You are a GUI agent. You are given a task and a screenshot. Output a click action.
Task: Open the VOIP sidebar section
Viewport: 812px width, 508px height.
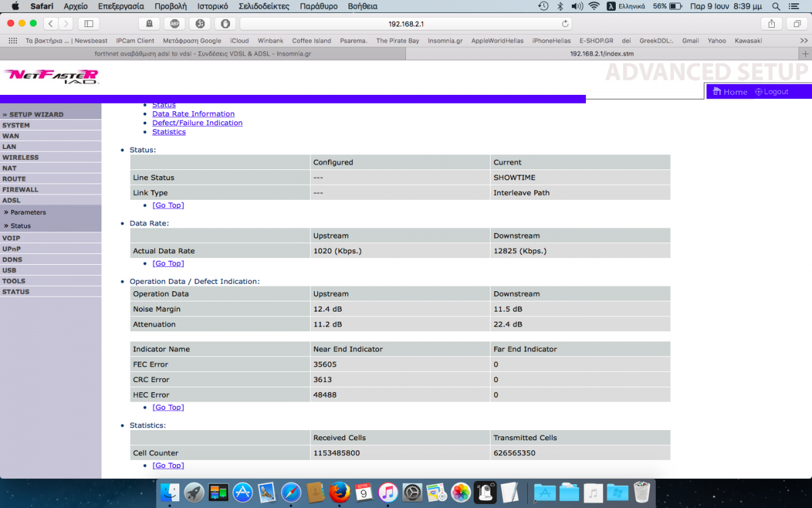[x=50, y=238]
